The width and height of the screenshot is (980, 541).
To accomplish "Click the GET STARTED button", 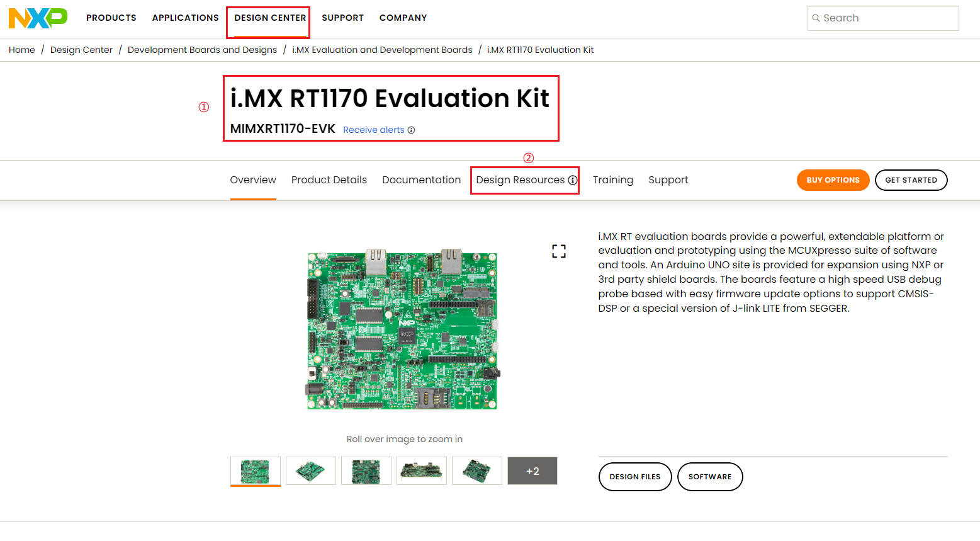I will click(911, 179).
